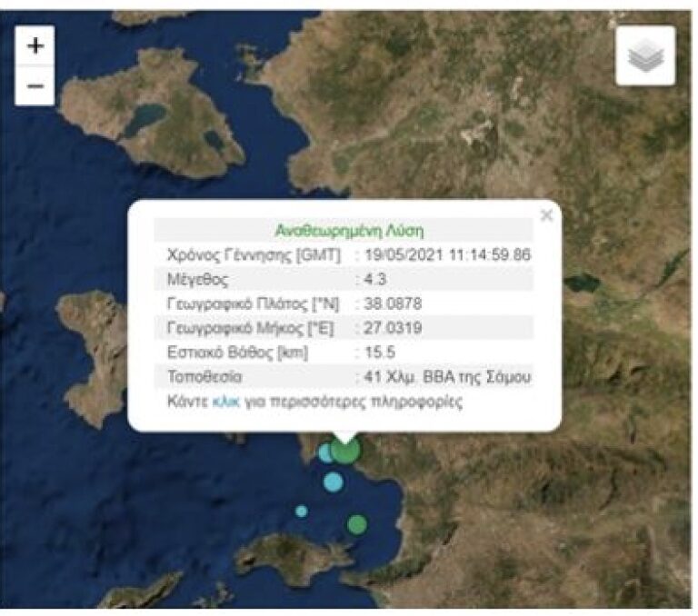Click the 'Τοποθεσία' label
Screen dimensions: 698x616
click(x=204, y=377)
